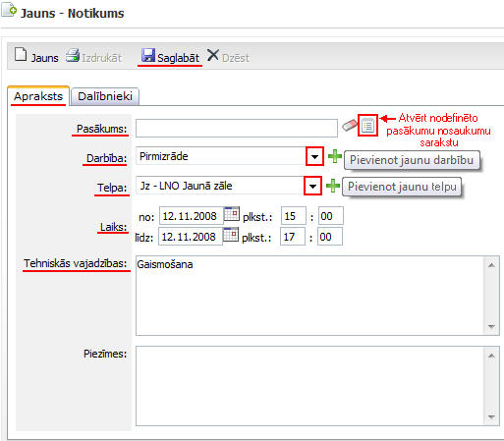Screen dimensions: 504x441
Task: Click the Saglabāt floppy disk icon
Action: click(x=148, y=55)
